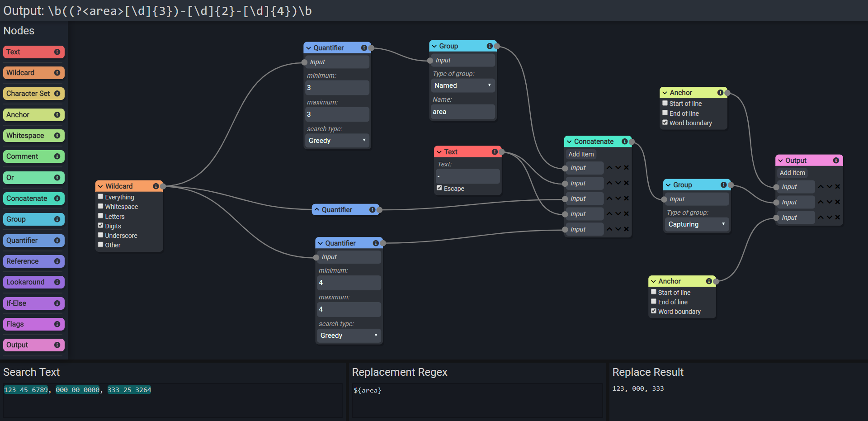Add Reference node from palette
The image size is (868, 421).
coord(34,261)
